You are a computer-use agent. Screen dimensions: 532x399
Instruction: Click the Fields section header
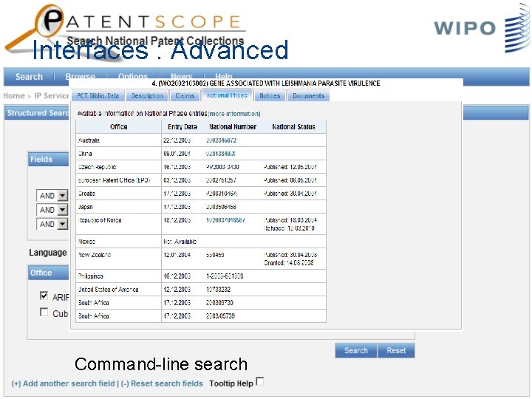49,159
